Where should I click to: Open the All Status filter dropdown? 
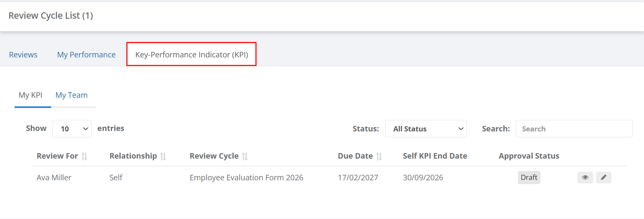pos(426,128)
